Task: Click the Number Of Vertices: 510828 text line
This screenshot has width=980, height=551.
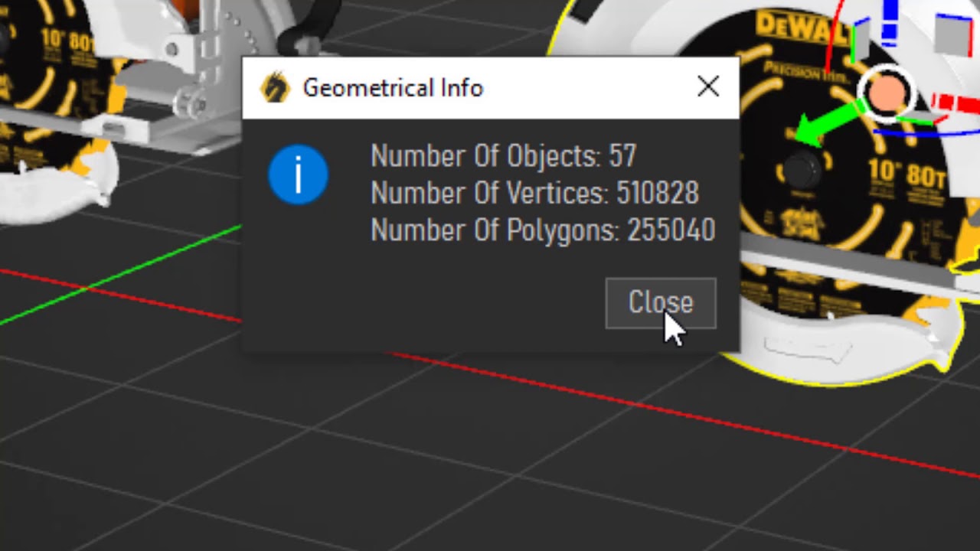Action: coord(534,193)
